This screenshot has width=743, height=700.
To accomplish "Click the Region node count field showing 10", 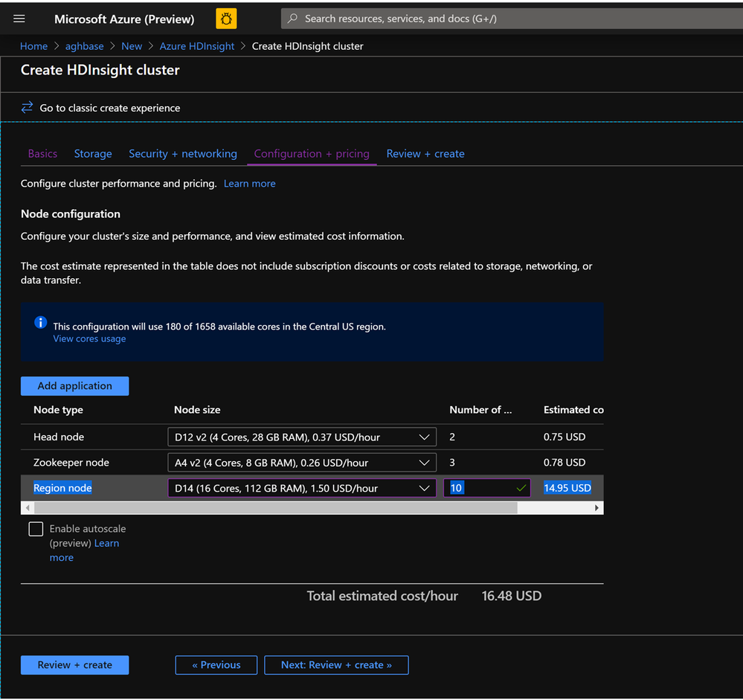I will tap(487, 488).
